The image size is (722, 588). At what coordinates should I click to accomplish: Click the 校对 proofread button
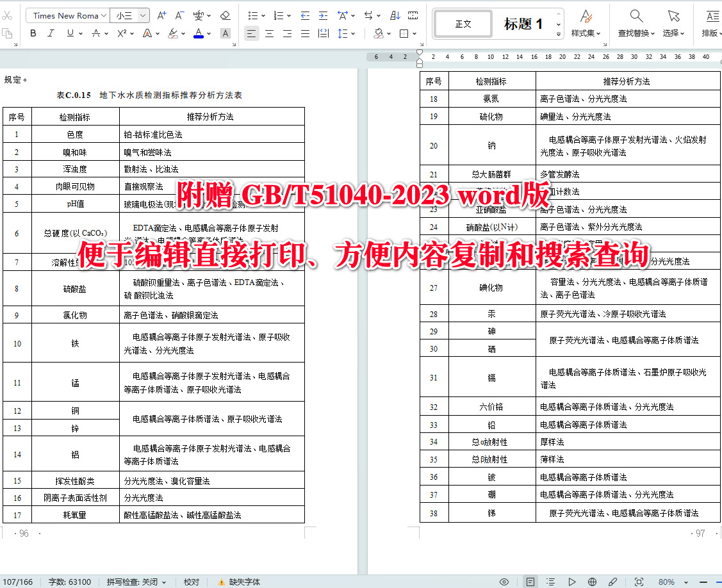pyautogui.click(x=191, y=582)
